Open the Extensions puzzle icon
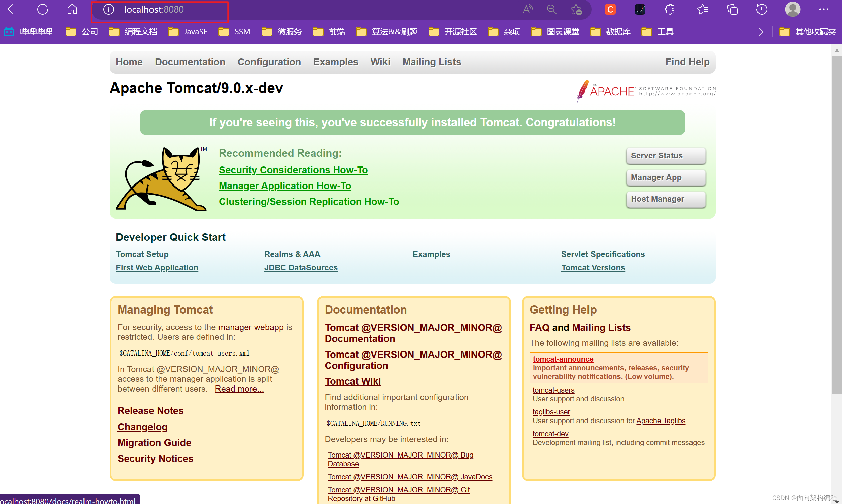This screenshot has height=504, width=842. point(670,9)
